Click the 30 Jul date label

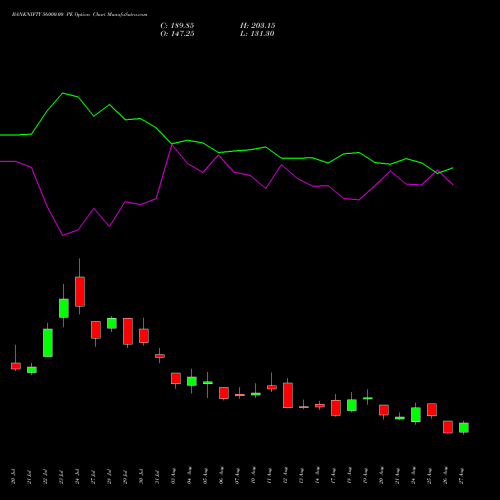[x=141, y=476]
